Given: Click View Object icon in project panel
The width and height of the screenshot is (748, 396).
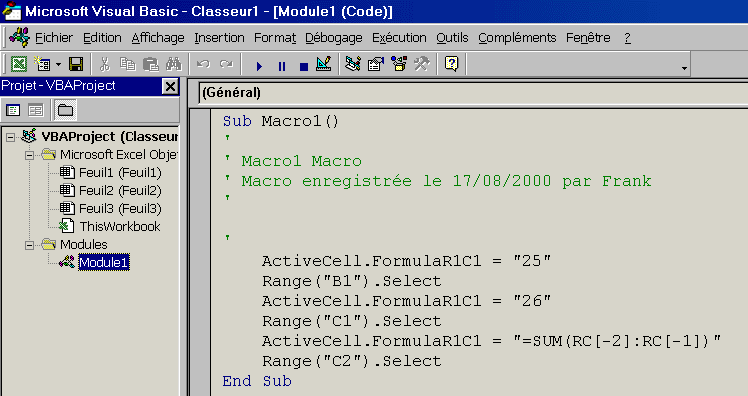Looking at the screenshot, I should click(x=36, y=110).
